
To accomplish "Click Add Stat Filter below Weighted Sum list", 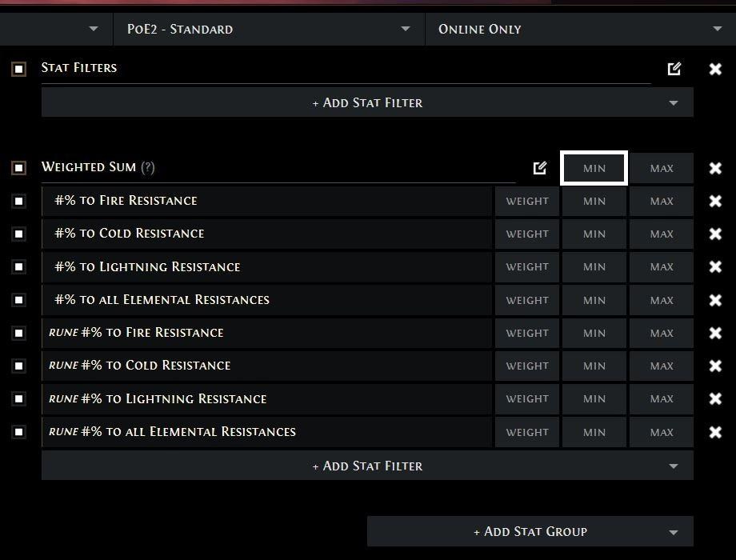I will (367, 466).
